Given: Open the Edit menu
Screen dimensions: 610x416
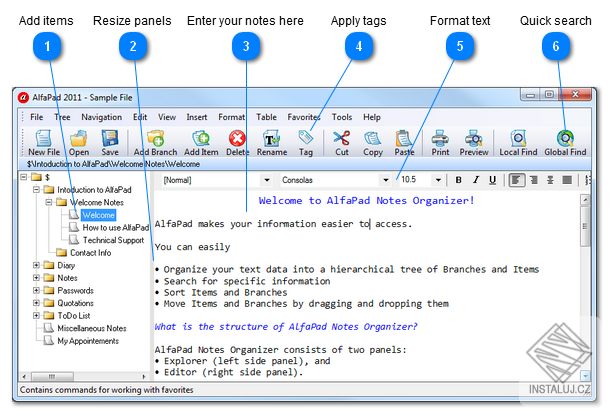Looking at the screenshot, I should (140, 117).
